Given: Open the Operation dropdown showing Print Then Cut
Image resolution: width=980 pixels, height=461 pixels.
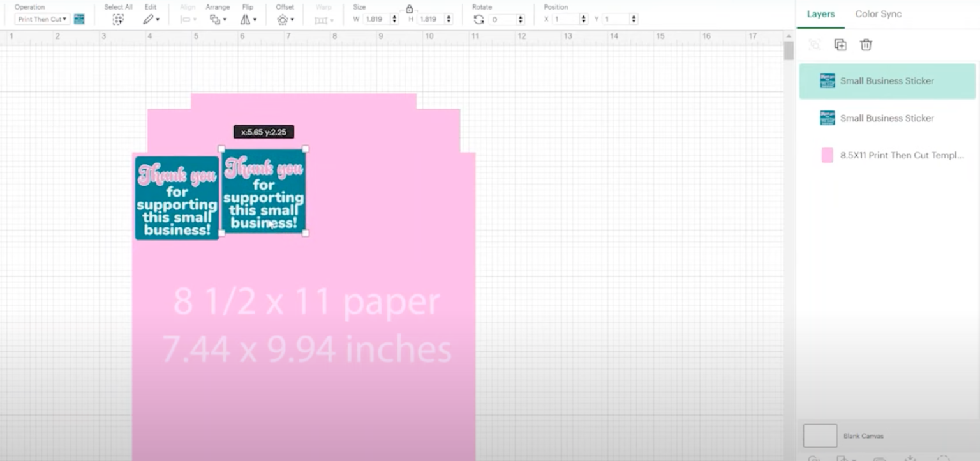Looking at the screenshot, I should point(41,19).
